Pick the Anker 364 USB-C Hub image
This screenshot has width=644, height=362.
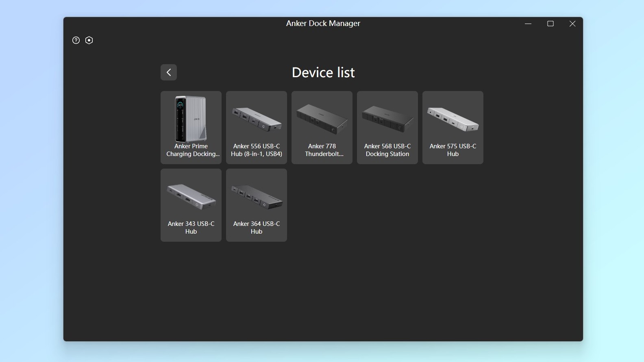[257, 197]
